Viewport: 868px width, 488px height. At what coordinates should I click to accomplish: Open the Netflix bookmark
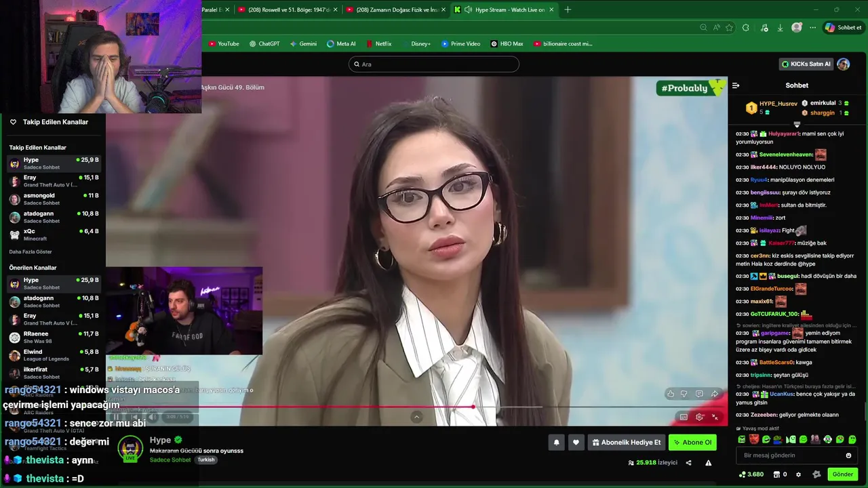click(378, 43)
